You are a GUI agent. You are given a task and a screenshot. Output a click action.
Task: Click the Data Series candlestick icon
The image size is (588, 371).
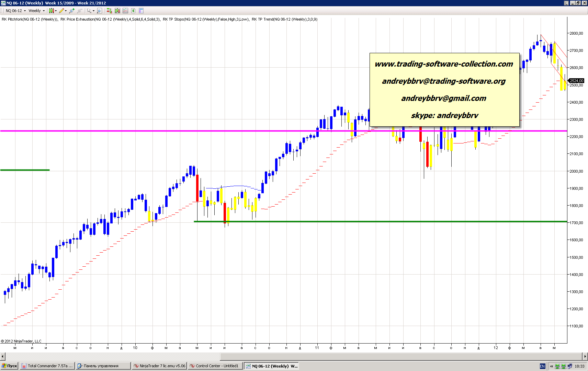[x=117, y=11]
